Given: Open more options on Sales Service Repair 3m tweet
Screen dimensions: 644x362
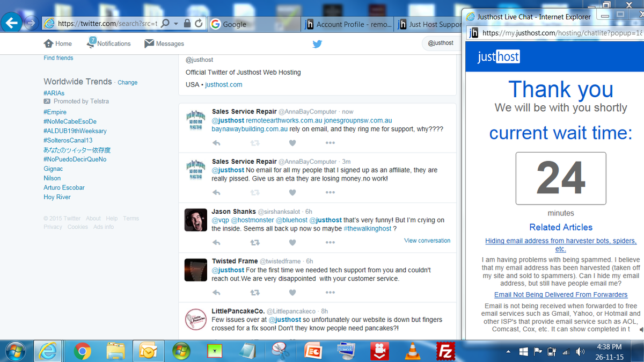Looking at the screenshot, I should click(x=330, y=192).
